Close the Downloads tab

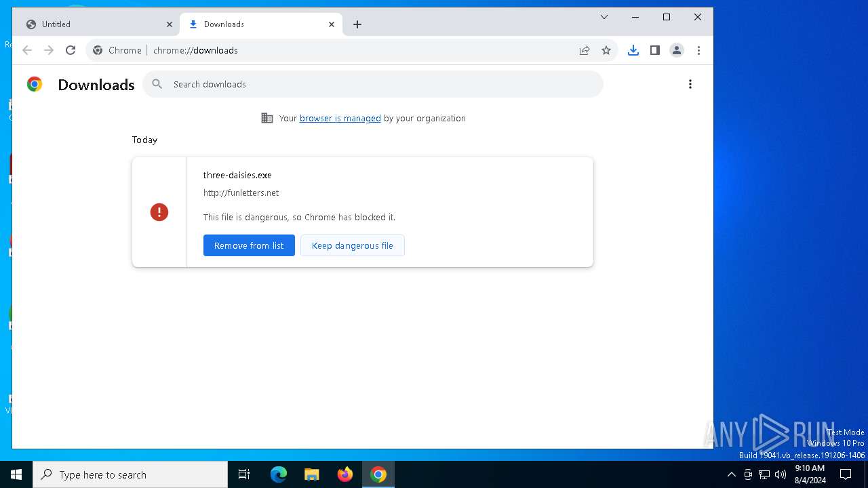pyautogui.click(x=332, y=24)
